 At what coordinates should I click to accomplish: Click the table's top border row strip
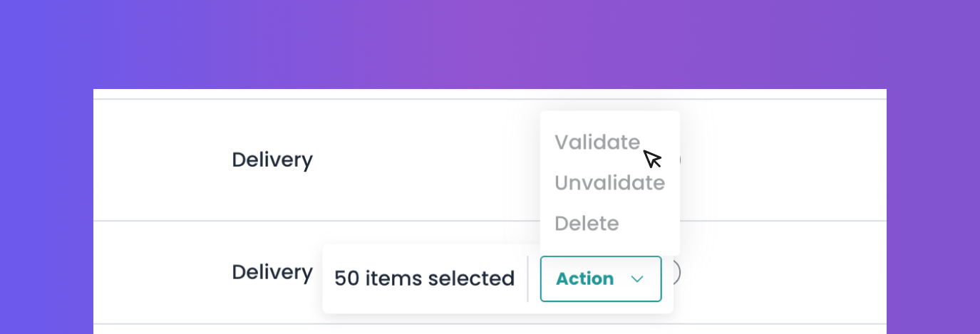(x=490, y=94)
